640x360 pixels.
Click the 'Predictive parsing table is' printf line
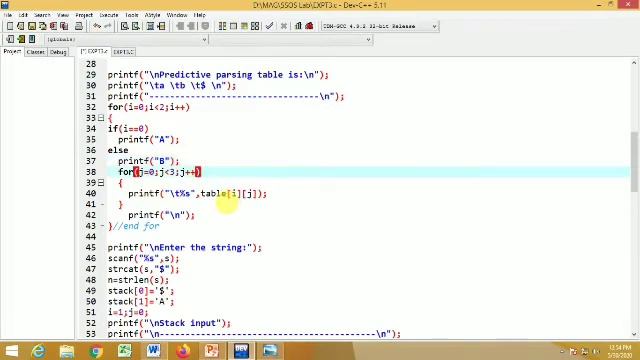[x=218, y=75]
